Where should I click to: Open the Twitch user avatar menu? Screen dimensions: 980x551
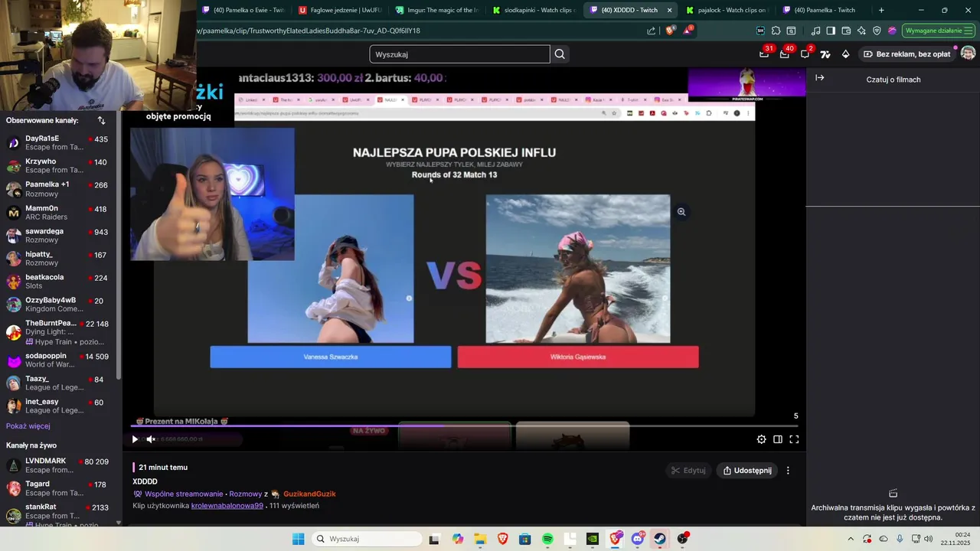968,54
